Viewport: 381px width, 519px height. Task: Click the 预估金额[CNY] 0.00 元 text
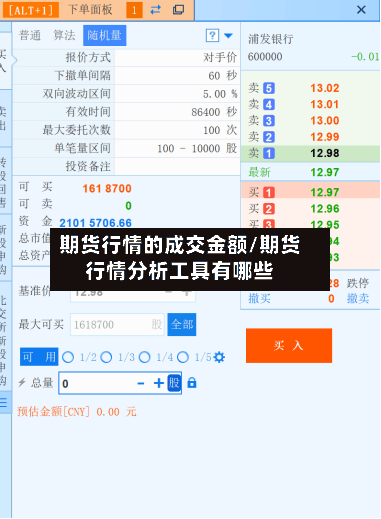pos(77,412)
